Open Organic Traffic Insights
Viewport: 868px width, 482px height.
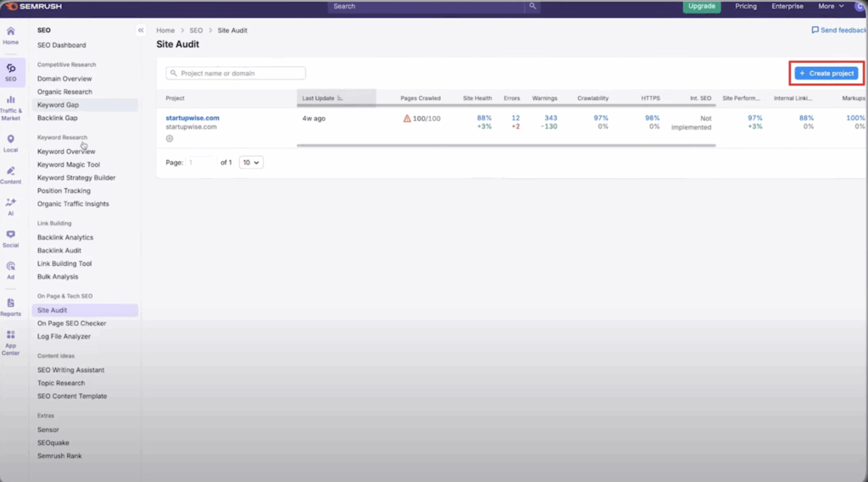click(73, 203)
